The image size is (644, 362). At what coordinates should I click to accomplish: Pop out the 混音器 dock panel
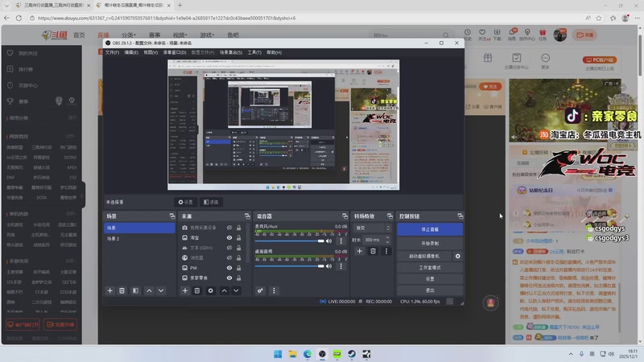coord(344,216)
